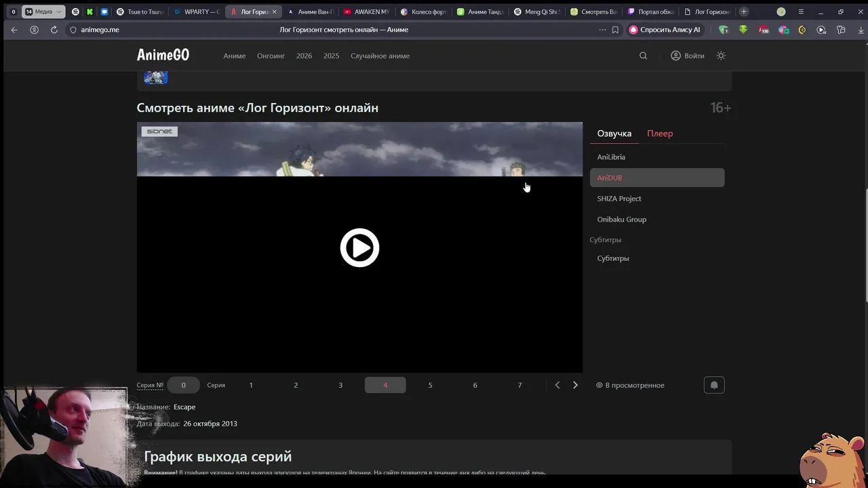Switch to the Озвучка tab
The height and width of the screenshot is (488, 868).
click(614, 134)
